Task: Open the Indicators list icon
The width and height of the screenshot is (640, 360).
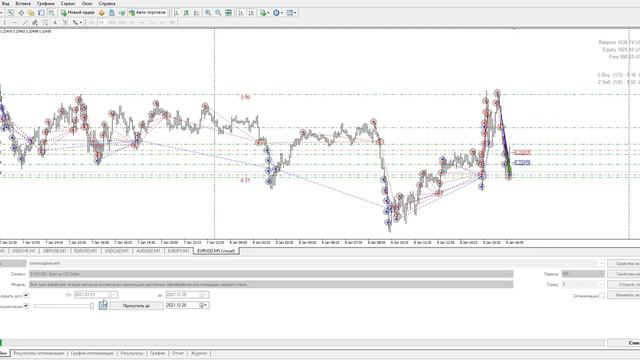Action: [263, 13]
